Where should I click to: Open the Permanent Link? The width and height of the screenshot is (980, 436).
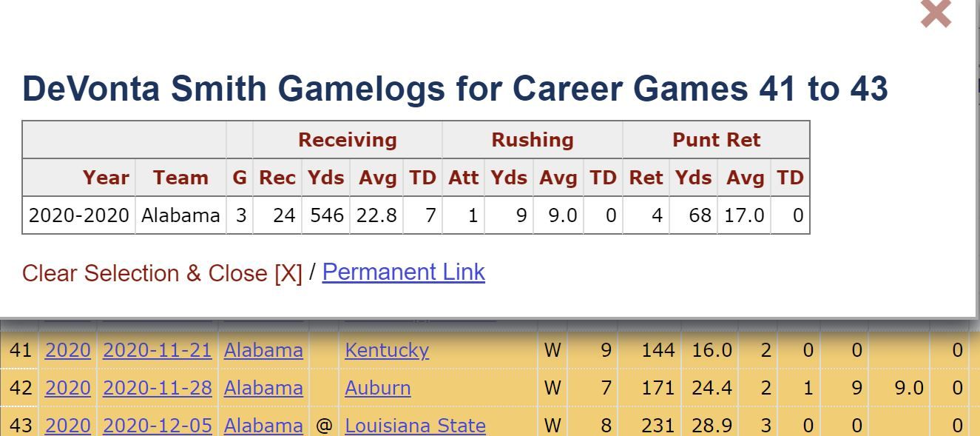pos(404,272)
